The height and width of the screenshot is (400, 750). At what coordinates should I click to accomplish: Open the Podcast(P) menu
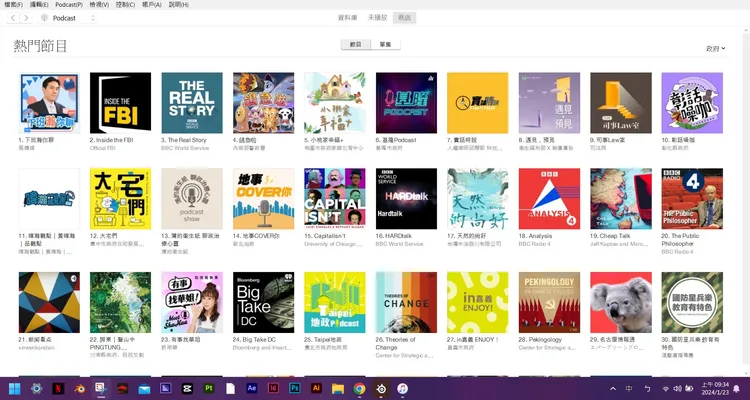(69, 5)
